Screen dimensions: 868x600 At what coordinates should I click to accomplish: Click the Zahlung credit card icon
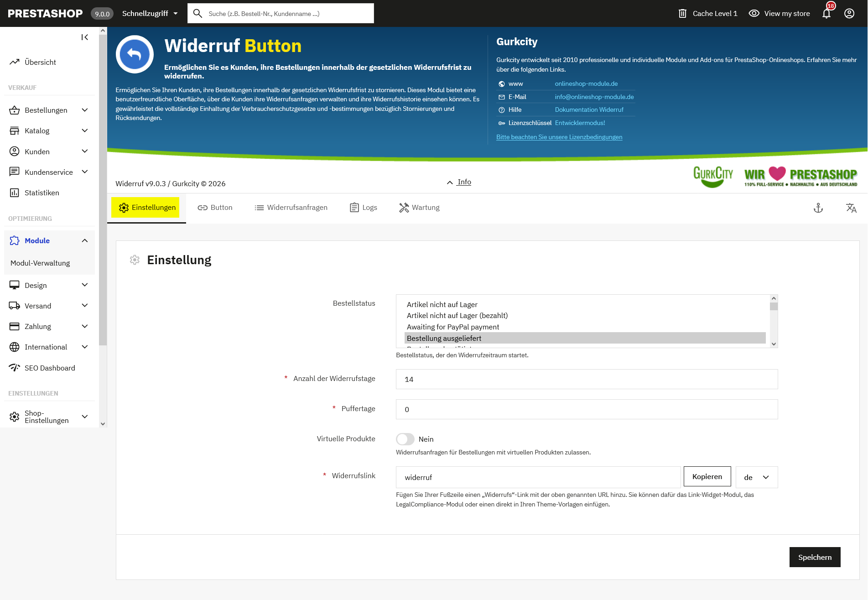pyautogui.click(x=15, y=326)
